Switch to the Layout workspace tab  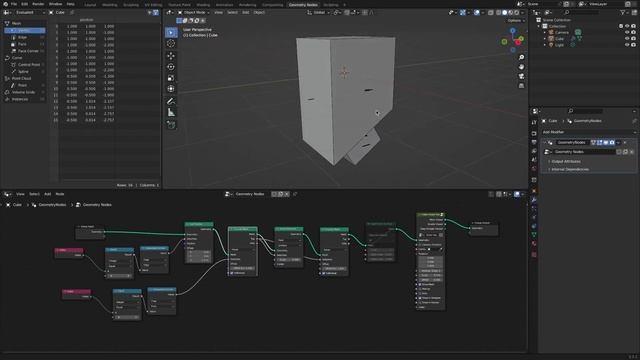[90, 4]
